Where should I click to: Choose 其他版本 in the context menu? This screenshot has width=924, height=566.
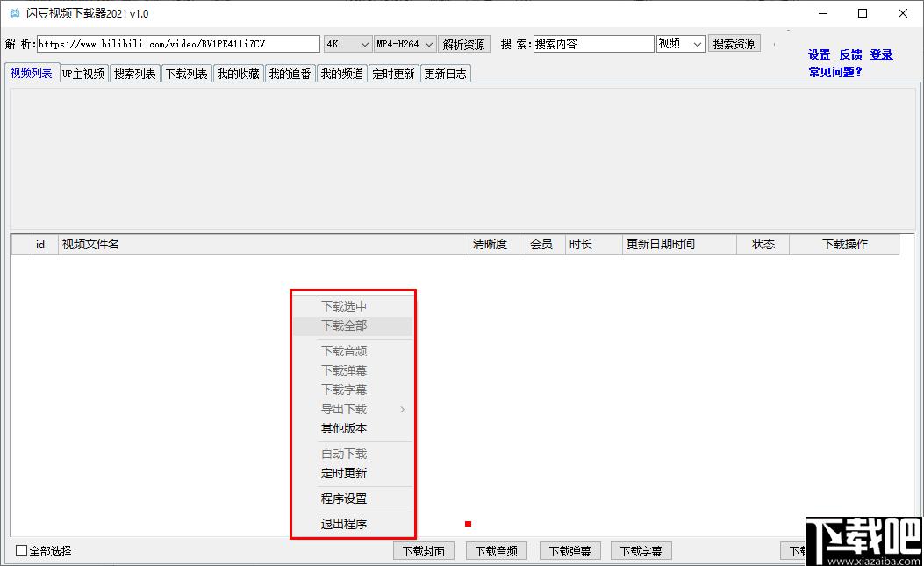pos(353,428)
